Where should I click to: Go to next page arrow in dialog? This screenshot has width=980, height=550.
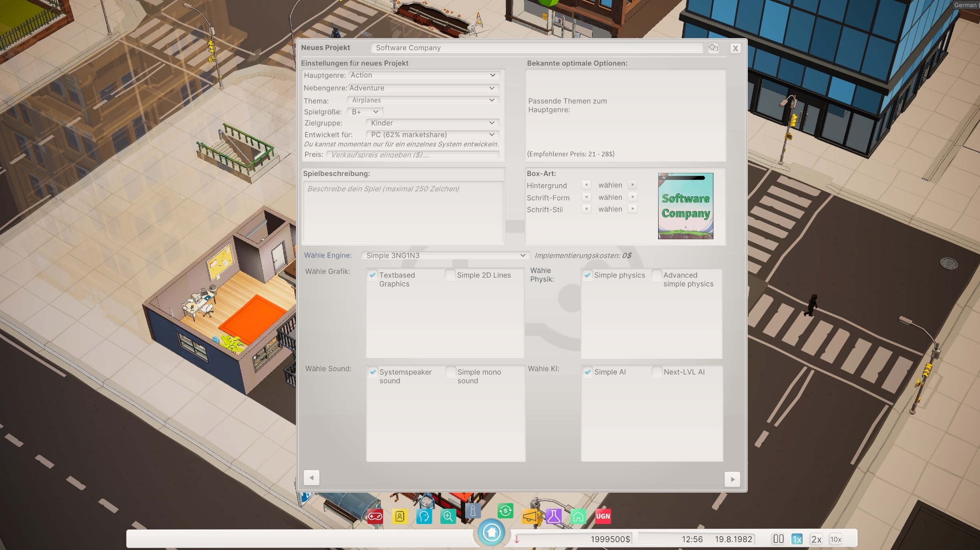coord(732,479)
